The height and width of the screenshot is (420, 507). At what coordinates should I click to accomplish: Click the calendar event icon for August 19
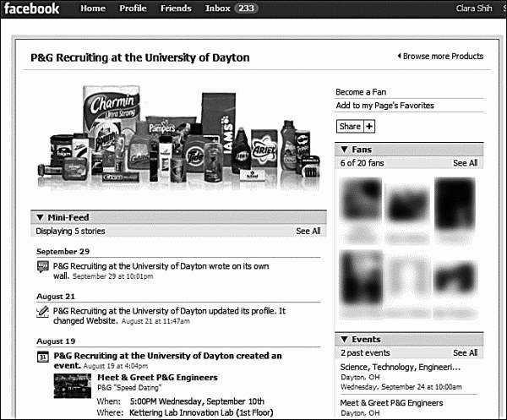point(43,357)
